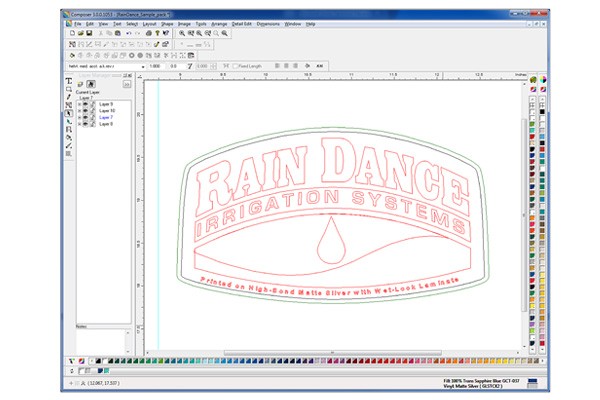Image resolution: width=600 pixels, height=400 pixels.
Task: Click the Print icon in main toolbar
Action: pos(148,33)
